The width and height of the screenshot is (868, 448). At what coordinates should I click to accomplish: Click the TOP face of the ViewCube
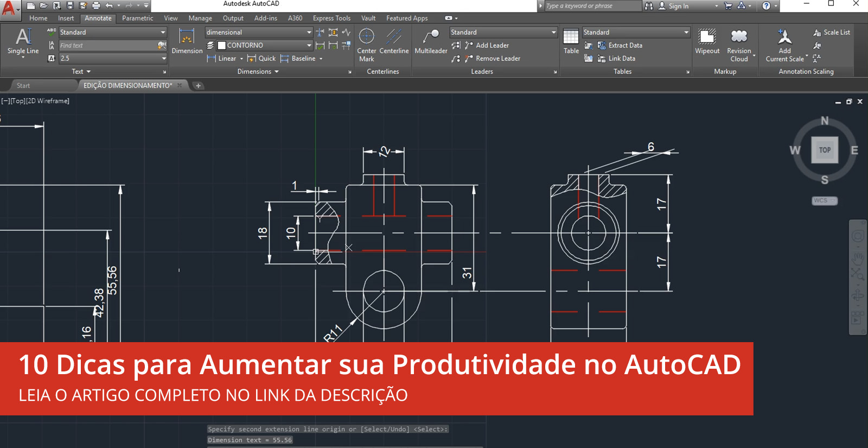point(825,150)
